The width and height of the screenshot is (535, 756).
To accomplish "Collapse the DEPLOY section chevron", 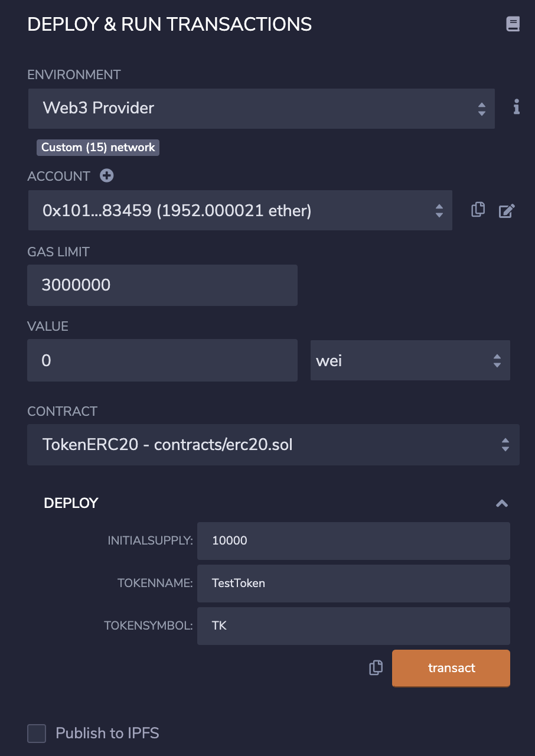I will pos(502,503).
